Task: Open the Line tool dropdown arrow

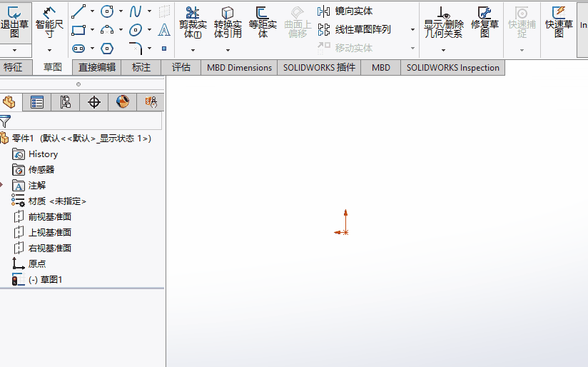Action: click(x=92, y=11)
